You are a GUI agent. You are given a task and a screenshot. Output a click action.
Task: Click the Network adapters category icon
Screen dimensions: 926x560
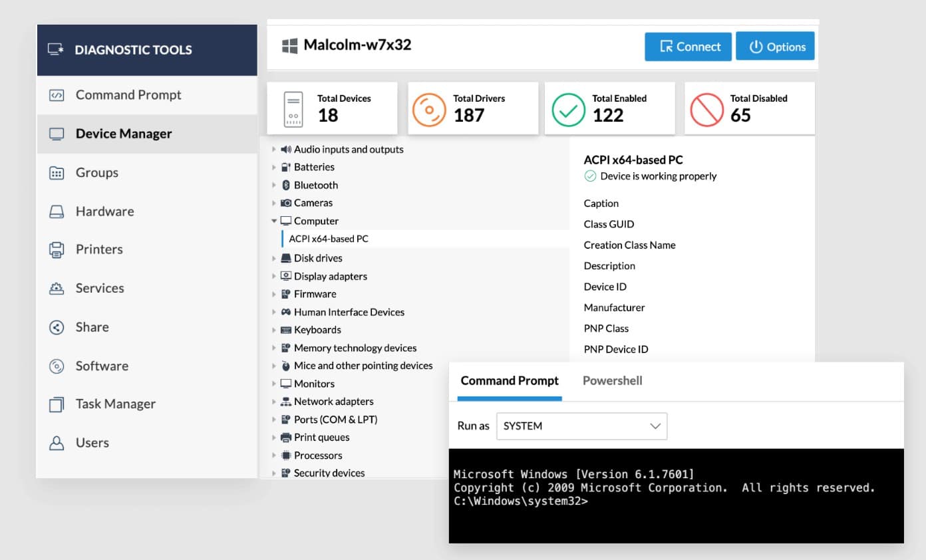286,402
